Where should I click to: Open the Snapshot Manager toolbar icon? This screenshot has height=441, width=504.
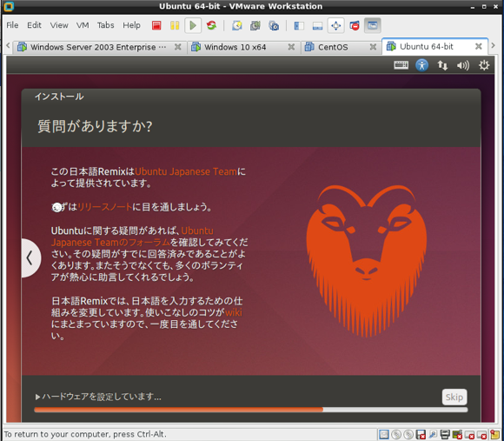click(274, 25)
